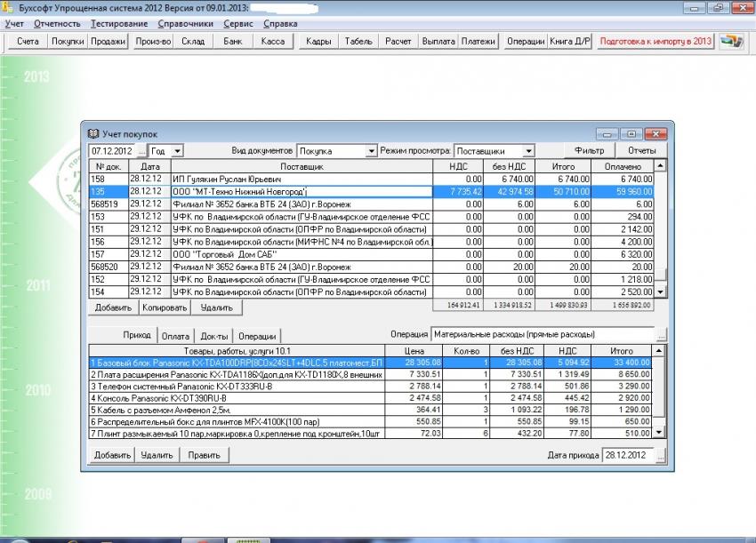
Task: Click Подготовка к импорту в 2013 button
Action: click(656, 41)
